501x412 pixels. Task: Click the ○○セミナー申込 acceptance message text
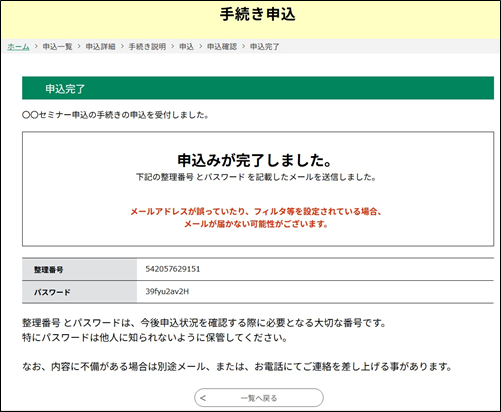click(x=115, y=115)
